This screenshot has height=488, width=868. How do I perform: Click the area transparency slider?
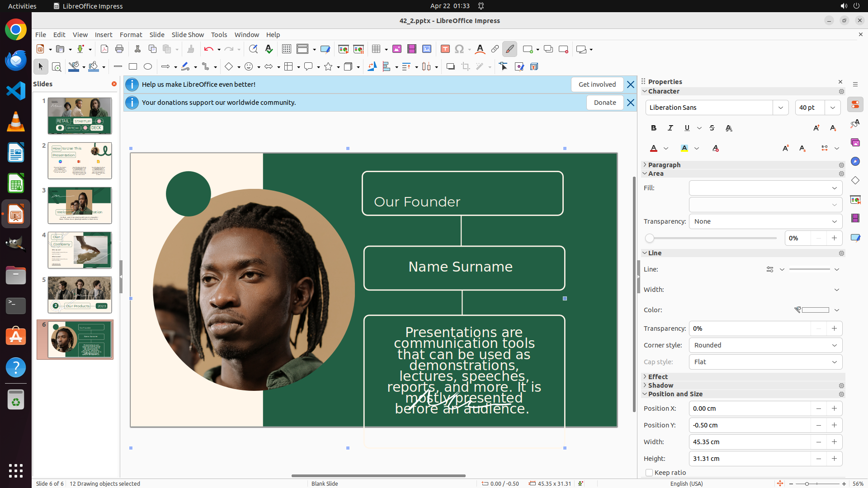(712, 238)
